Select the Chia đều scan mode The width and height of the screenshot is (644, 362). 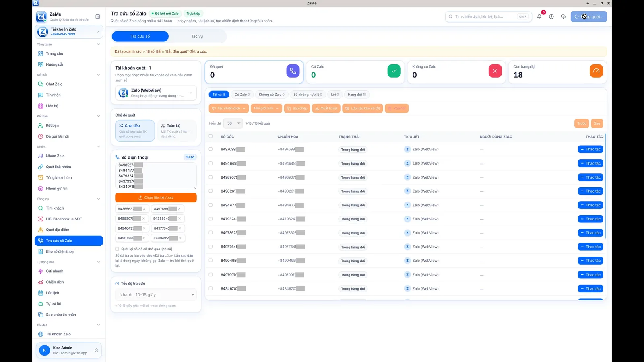(135, 131)
